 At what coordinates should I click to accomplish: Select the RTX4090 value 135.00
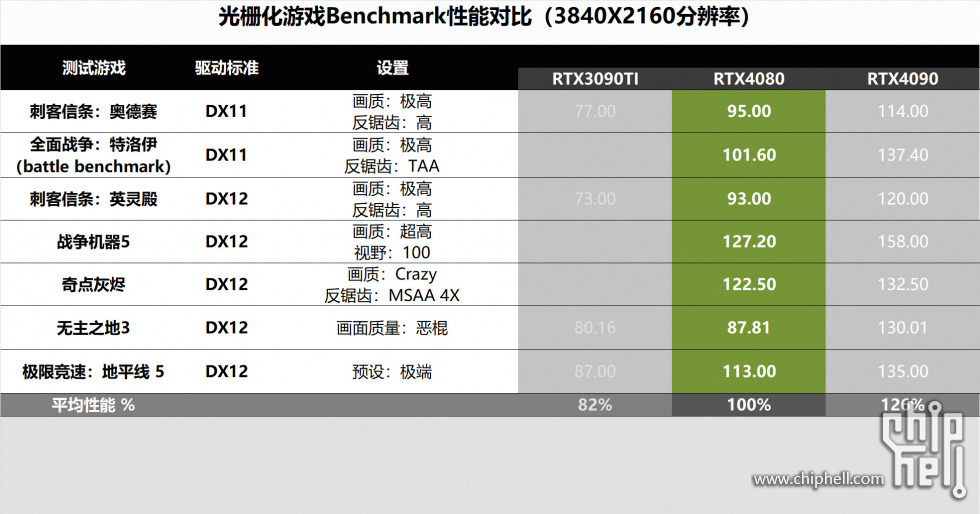coord(902,371)
